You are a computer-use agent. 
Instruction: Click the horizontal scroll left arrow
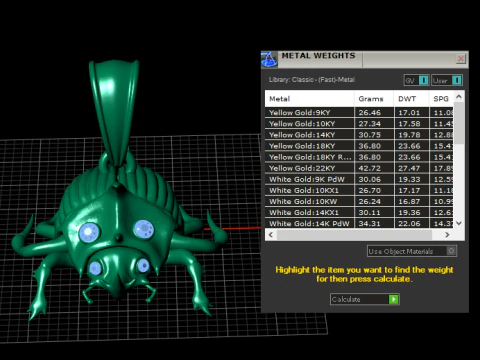tap(271, 235)
